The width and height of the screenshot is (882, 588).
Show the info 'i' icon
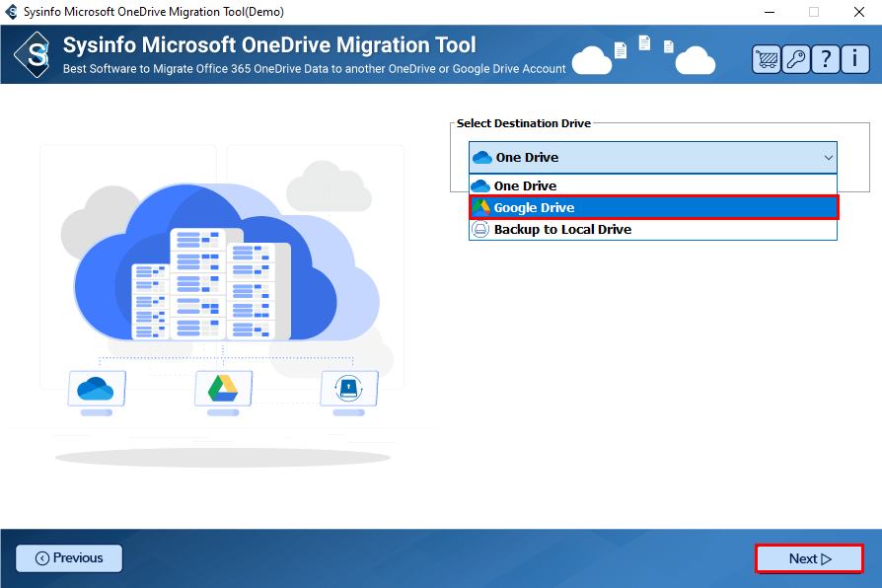855,59
